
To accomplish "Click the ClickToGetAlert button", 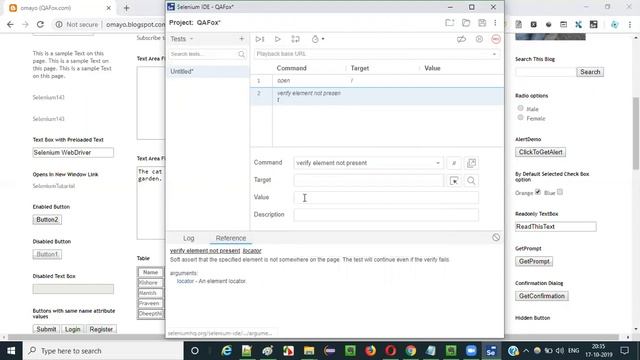I will click(540, 152).
